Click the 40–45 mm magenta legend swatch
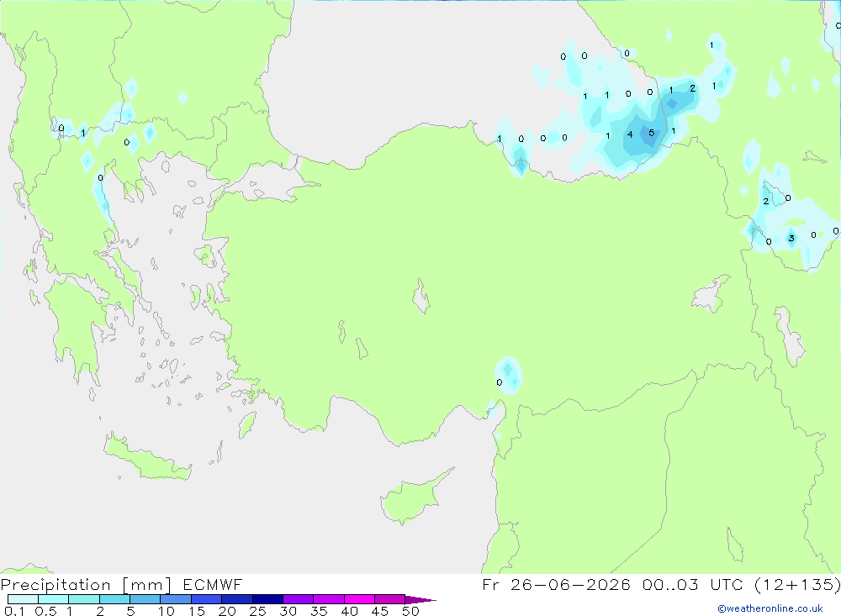This screenshot has height=616, width=841. (359, 599)
